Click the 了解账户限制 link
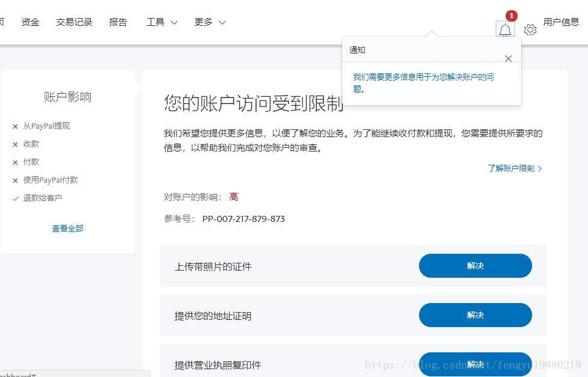The image size is (588, 377). click(511, 168)
